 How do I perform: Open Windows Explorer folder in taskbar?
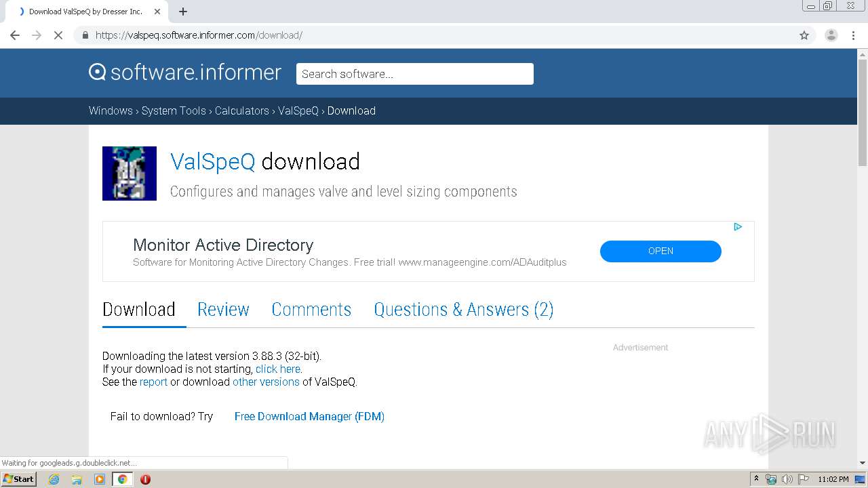tap(77, 479)
